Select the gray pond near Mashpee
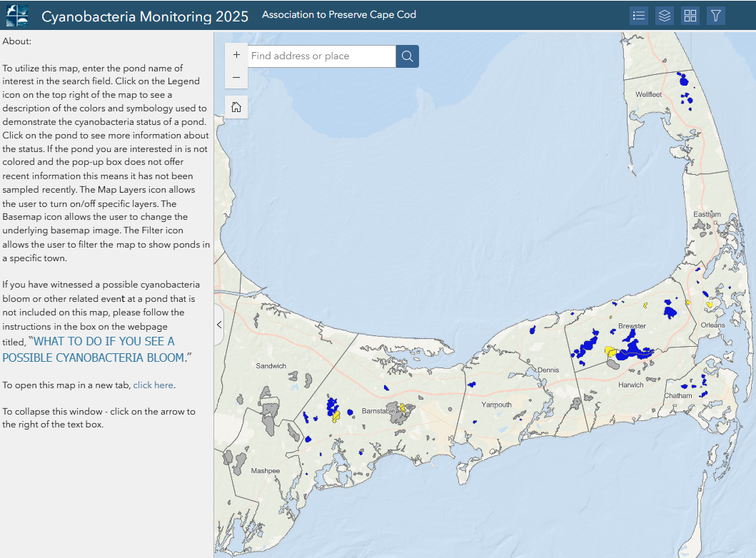Screen dimensions: 756x558 coord(234,461)
